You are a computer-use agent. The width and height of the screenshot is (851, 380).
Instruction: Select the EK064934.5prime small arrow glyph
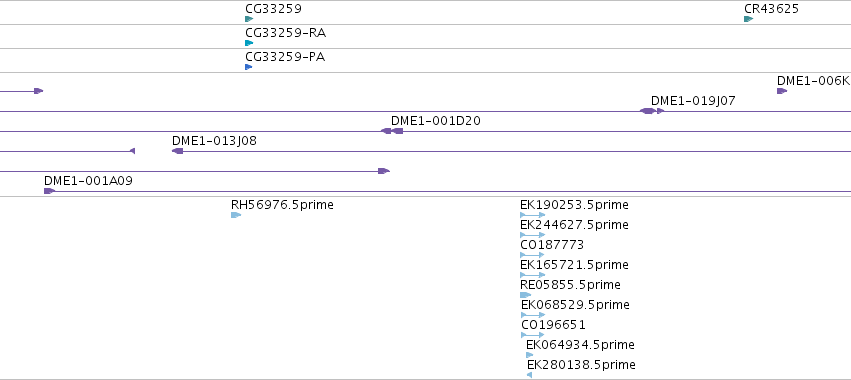click(530, 355)
